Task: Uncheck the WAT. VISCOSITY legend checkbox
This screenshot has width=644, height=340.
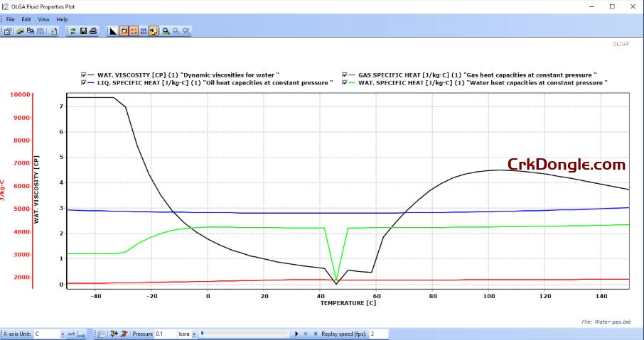Action: tap(85, 74)
